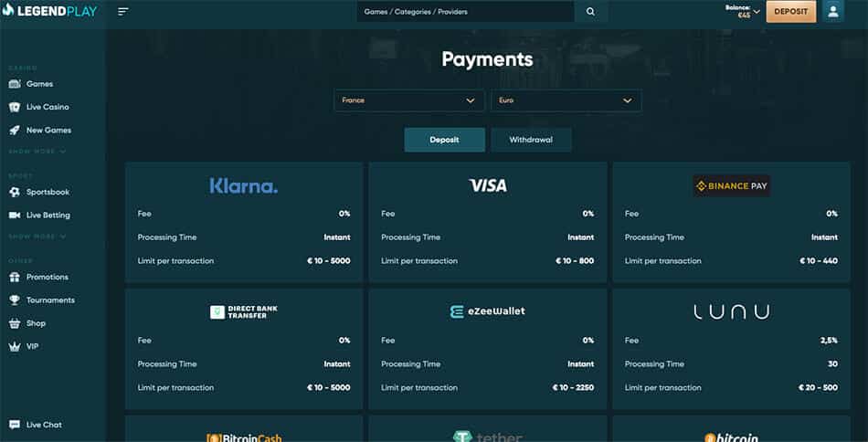868x442 pixels.
Task: Select the Binance Pay logo
Action: click(731, 186)
